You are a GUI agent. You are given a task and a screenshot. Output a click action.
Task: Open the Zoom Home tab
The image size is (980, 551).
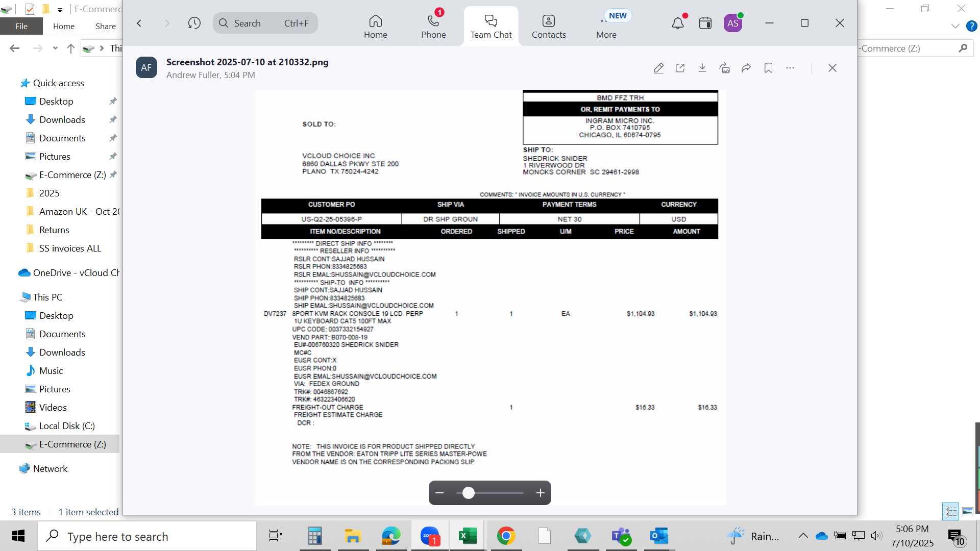click(x=375, y=27)
